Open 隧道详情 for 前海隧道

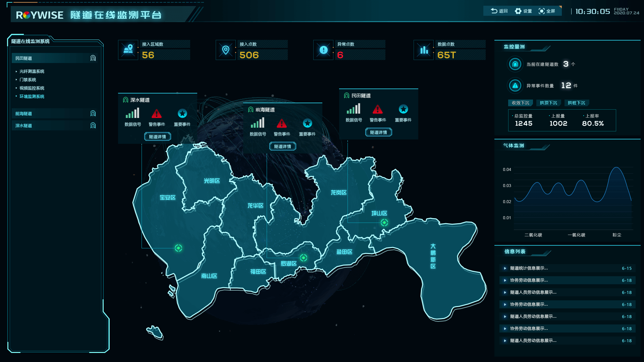point(282,146)
